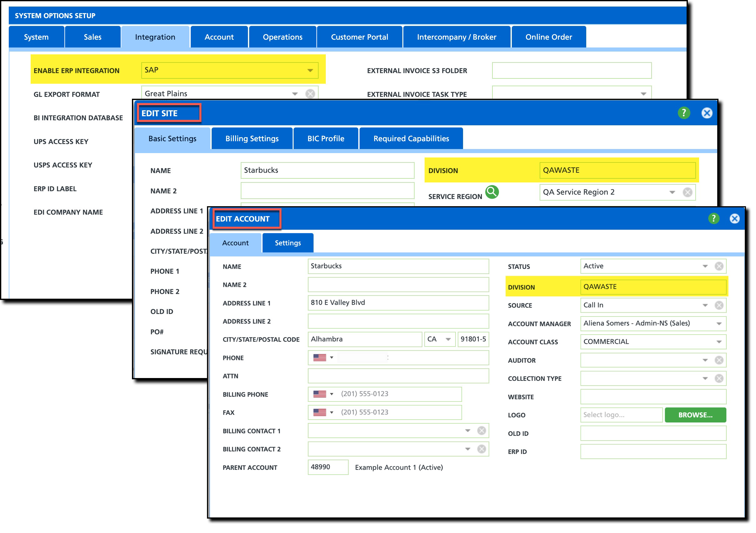Close the Edit Account dialog
The height and width of the screenshot is (533, 756).
pyautogui.click(x=735, y=219)
